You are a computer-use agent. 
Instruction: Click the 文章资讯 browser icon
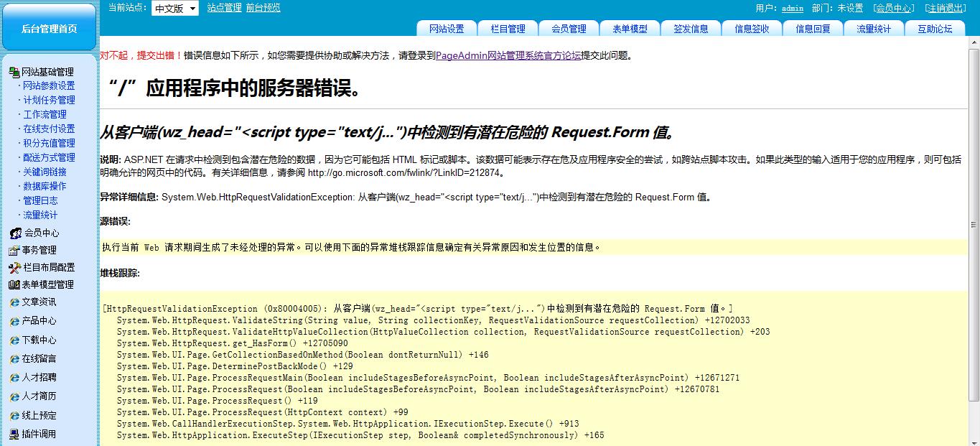(14, 302)
